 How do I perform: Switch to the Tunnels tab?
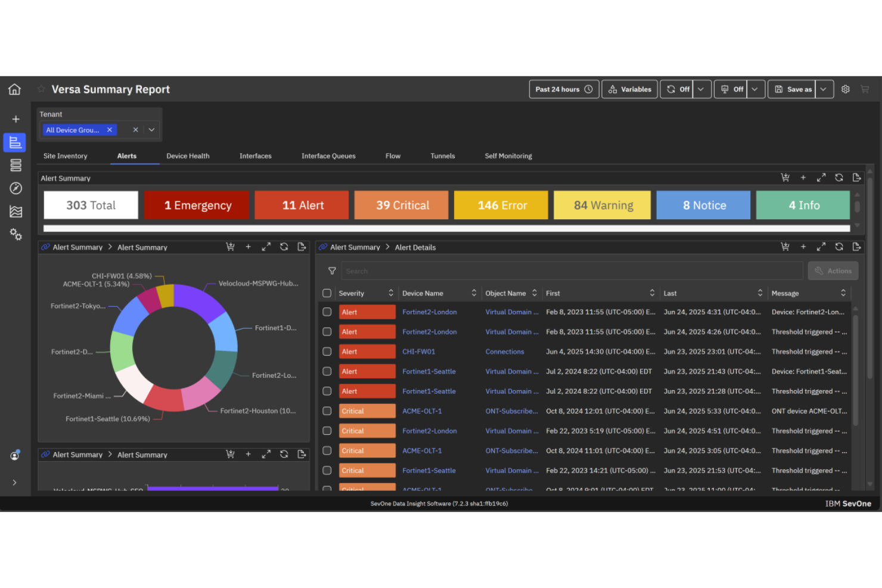point(443,156)
